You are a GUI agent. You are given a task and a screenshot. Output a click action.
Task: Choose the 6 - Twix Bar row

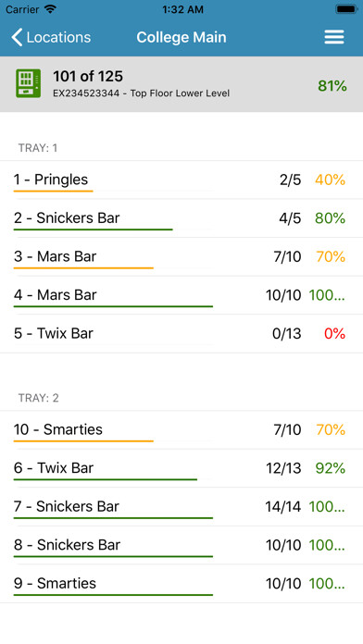click(x=181, y=468)
